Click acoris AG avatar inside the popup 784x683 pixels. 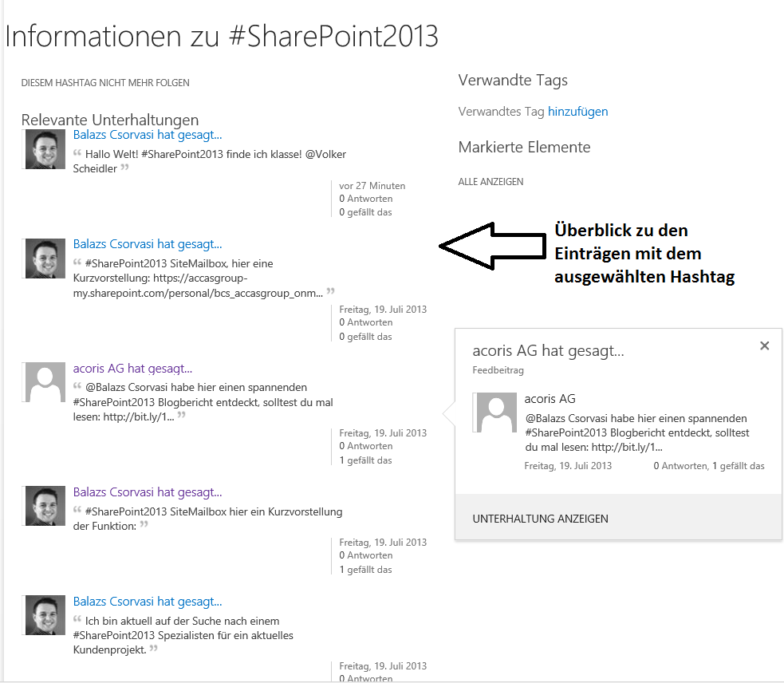pyautogui.click(x=496, y=413)
